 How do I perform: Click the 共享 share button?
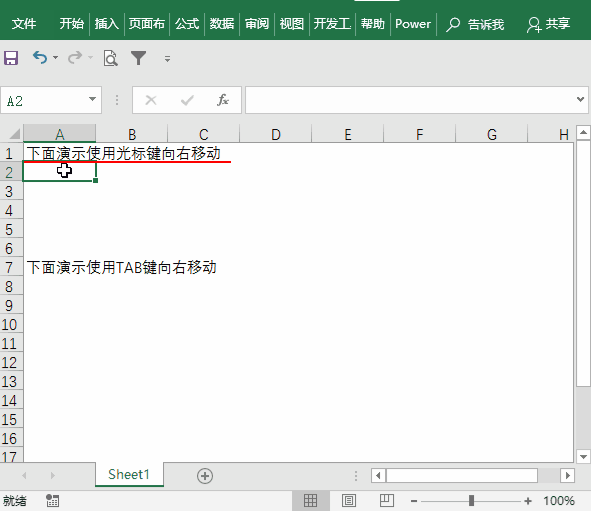click(548, 24)
